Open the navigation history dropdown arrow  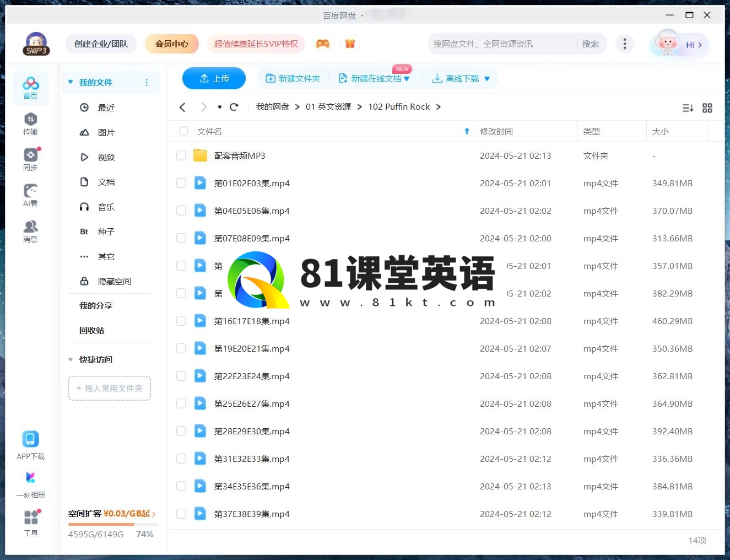(x=220, y=107)
